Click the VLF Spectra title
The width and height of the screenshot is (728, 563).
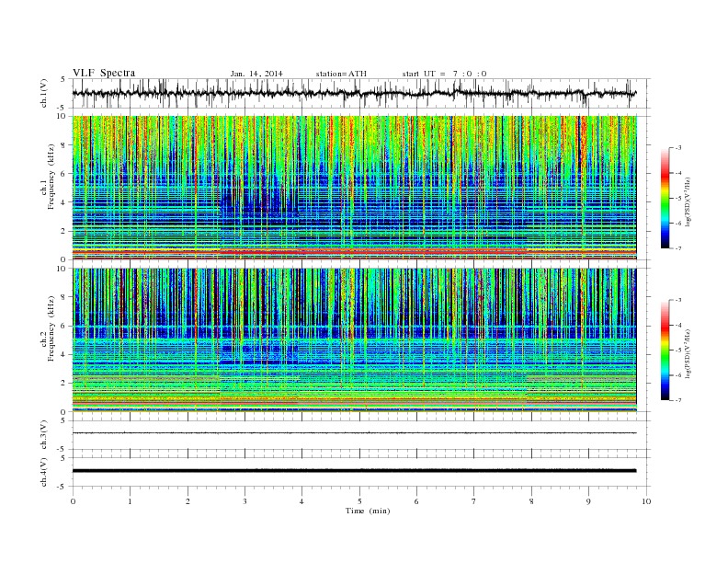pyautogui.click(x=104, y=73)
